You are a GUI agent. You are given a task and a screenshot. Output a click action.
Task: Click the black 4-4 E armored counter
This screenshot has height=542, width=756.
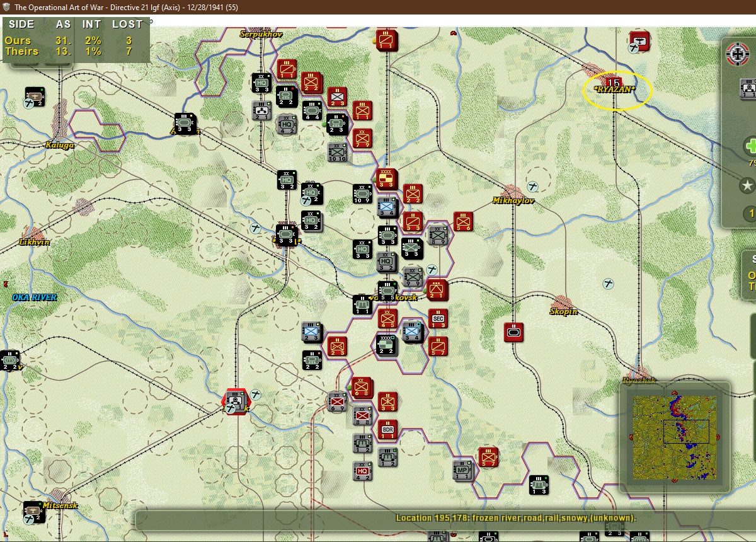pos(312,110)
